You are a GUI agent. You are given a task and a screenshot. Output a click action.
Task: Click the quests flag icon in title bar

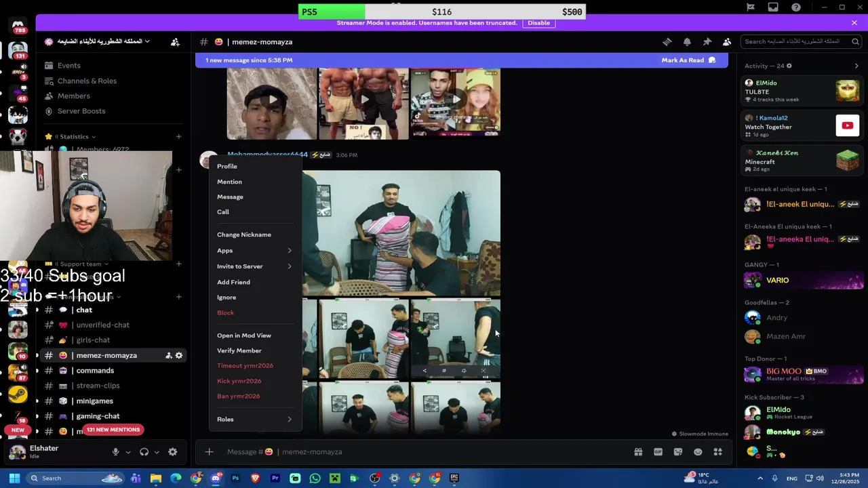[751, 7]
